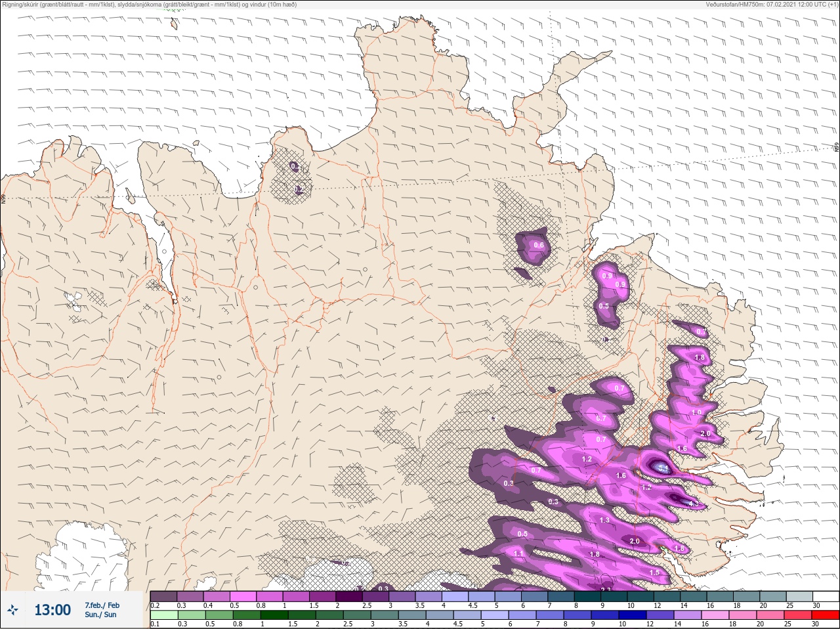Click the '7.feb./ Feb' date text
The image size is (840, 629).
click(102, 605)
